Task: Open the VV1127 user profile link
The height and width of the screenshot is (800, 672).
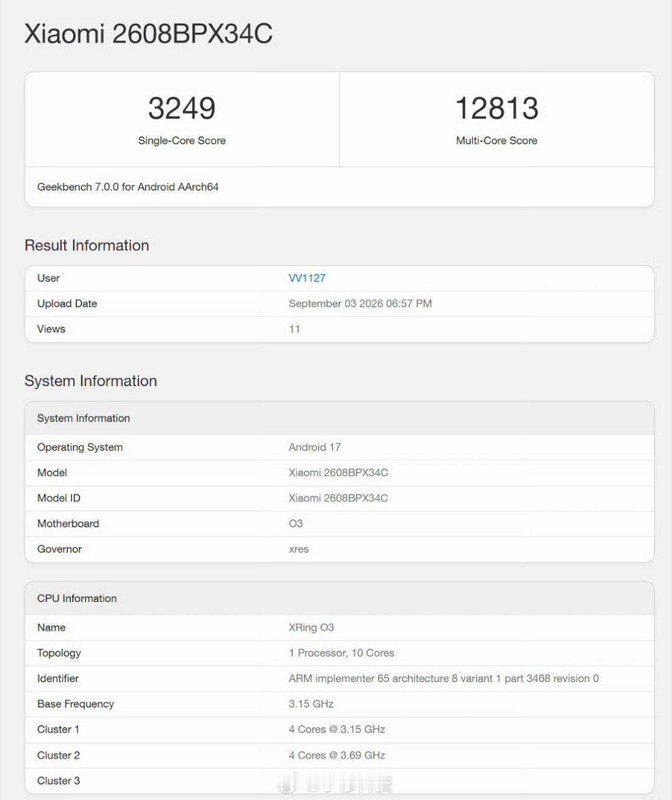Action: 307,278
